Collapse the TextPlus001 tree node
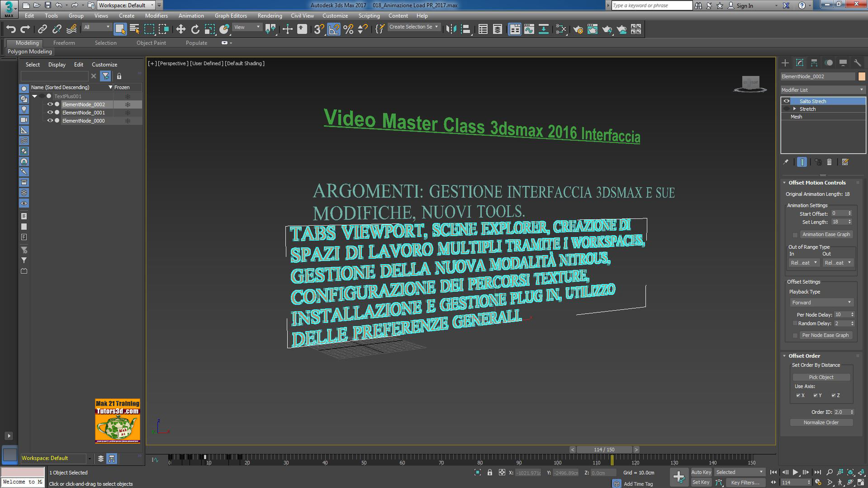The height and width of the screenshot is (488, 868). tap(35, 96)
